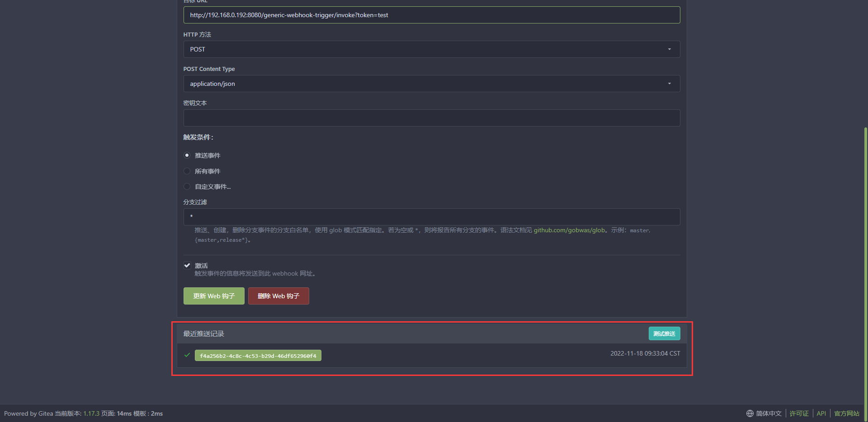Open the HTTP method POST dropdown
The image size is (868, 422).
[x=431, y=49]
